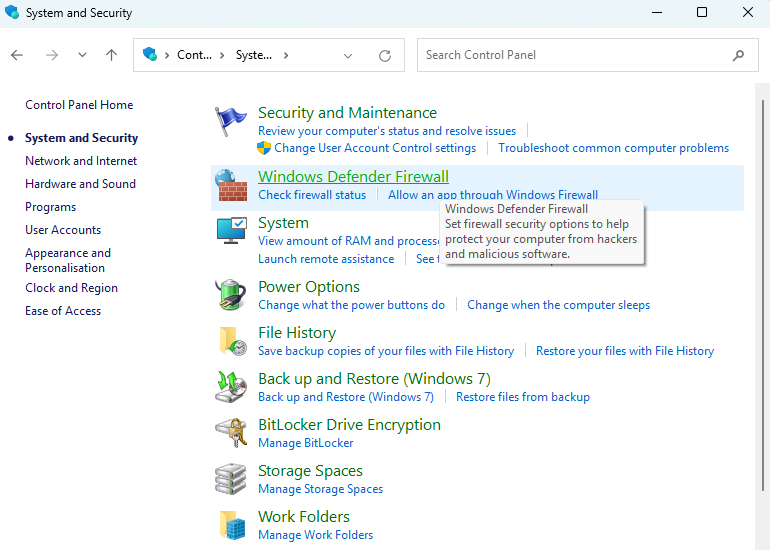
Task: Open the recent locations chevron dropdown
Action: [82, 56]
